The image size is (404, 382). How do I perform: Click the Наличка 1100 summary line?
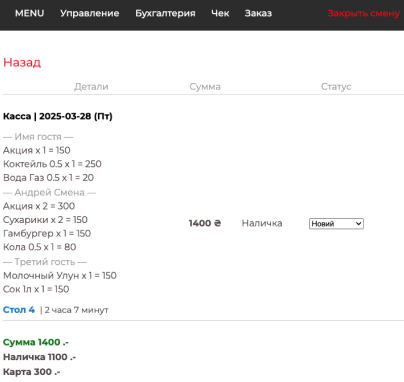39,357
